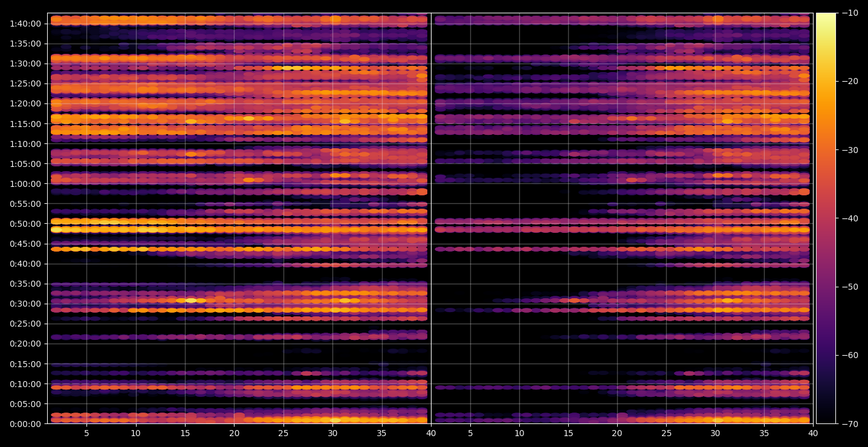The width and height of the screenshot is (868, 447).
Task: Click x-axis label 20 under the right heatmap
Action: tap(617, 433)
